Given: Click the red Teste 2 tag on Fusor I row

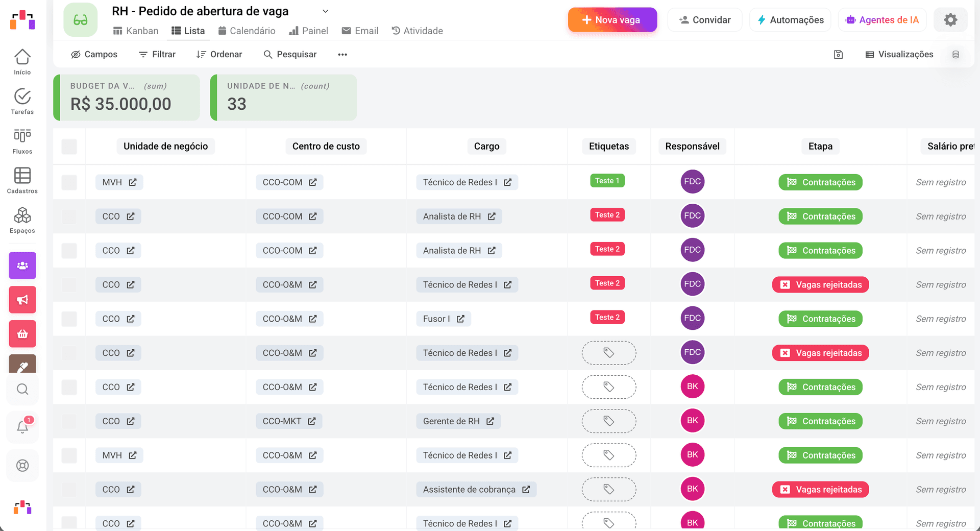Looking at the screenshot, I should (607, 317).
